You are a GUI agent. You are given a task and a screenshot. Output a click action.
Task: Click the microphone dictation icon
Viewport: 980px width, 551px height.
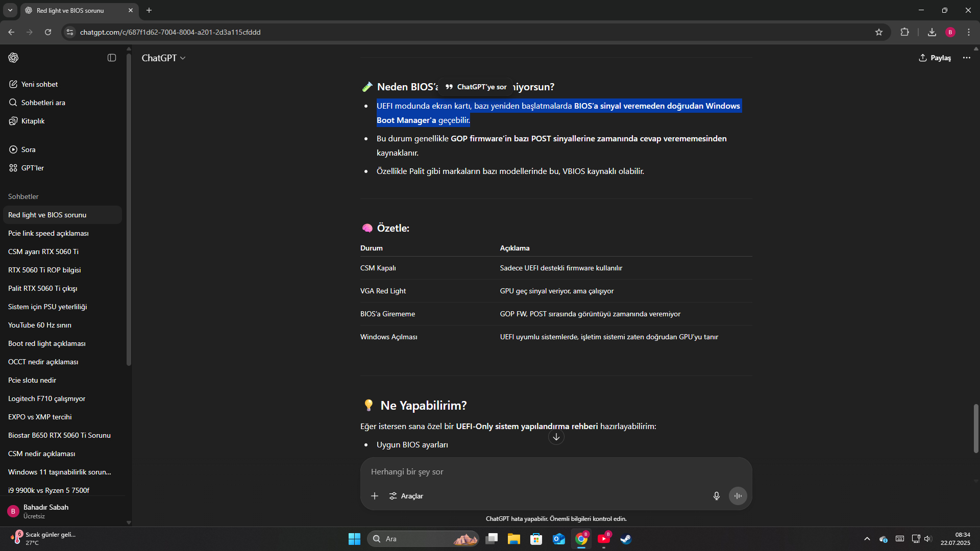(x=717, y=496)
